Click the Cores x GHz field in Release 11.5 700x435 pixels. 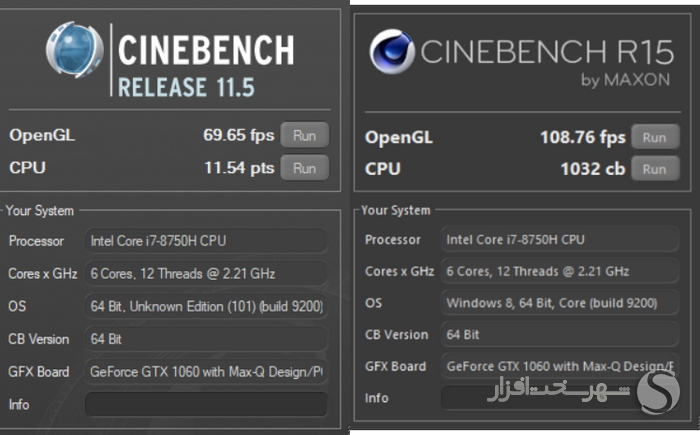point(206,273)
